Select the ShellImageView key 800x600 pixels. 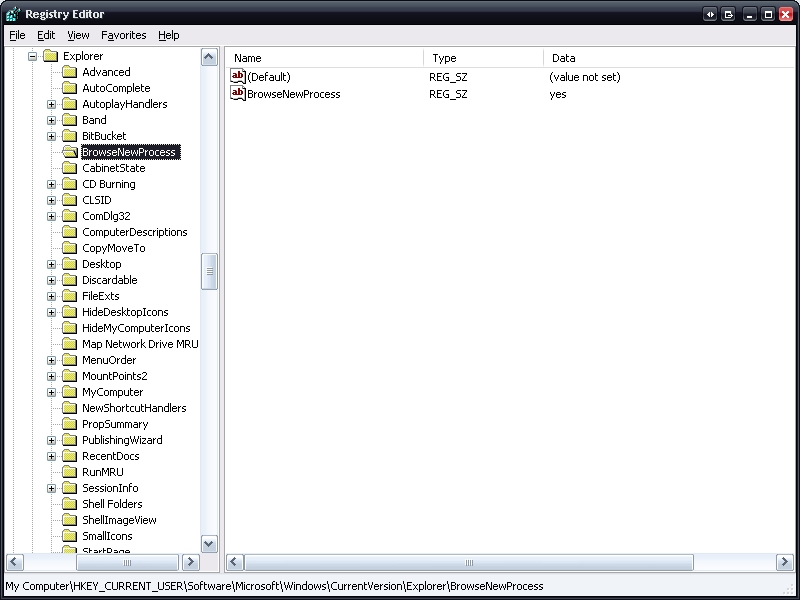coord(119,520)
